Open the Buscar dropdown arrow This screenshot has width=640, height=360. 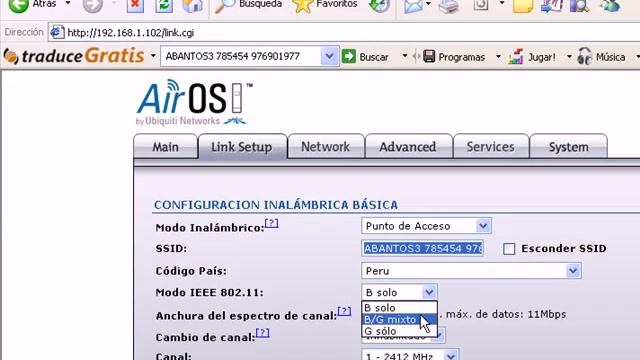404,56
